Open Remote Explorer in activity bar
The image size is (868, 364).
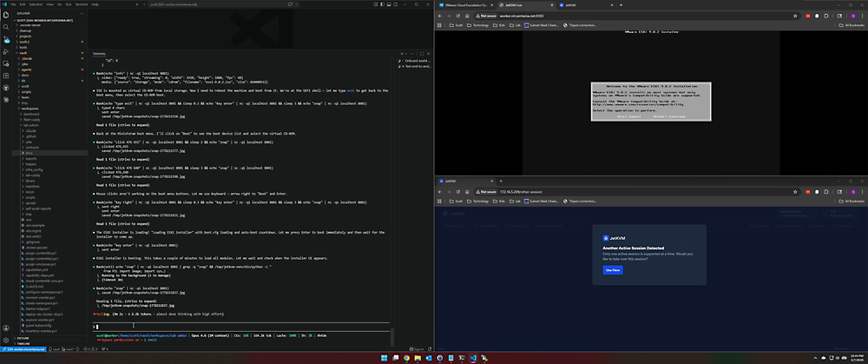(x=6, y=63)
